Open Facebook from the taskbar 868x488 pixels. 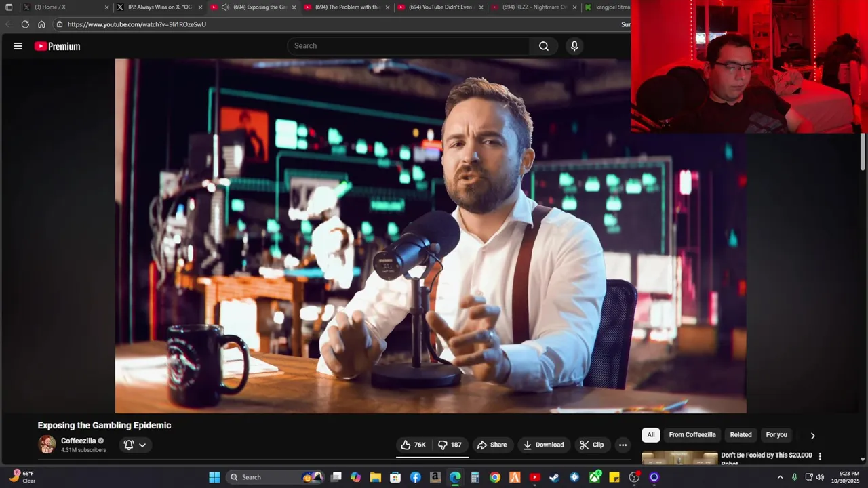[415, 477]
